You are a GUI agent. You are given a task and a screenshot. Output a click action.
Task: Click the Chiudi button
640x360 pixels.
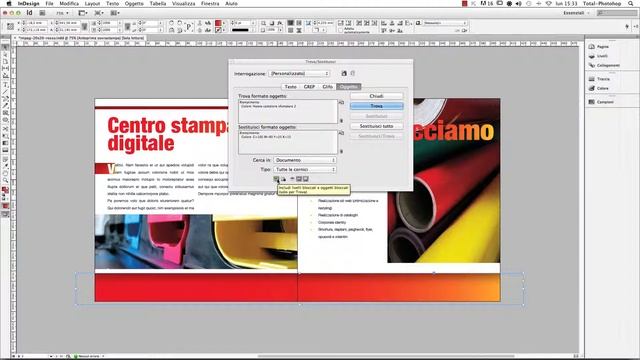pos(376,96)
